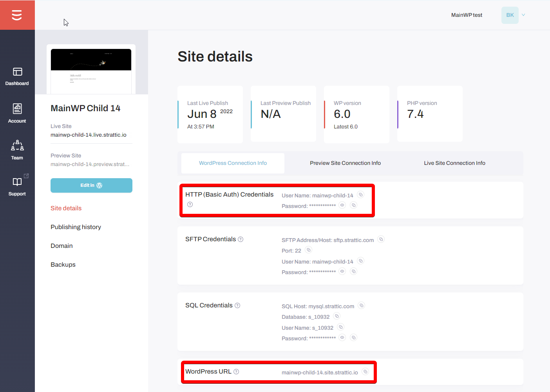The height and width of the screenshot is (392, 550).
Task: Copy the HTTP Basic Auth user name
Action: pos(360,194)
